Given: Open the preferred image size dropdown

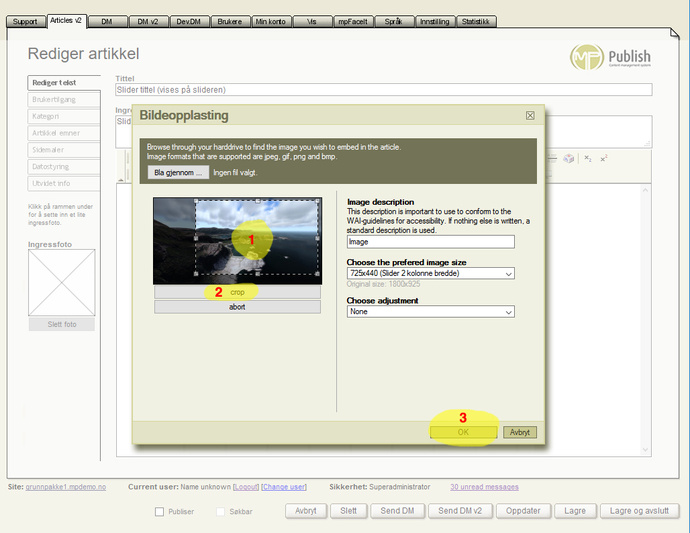Looking at the screenshot, I should pos(430,273).
